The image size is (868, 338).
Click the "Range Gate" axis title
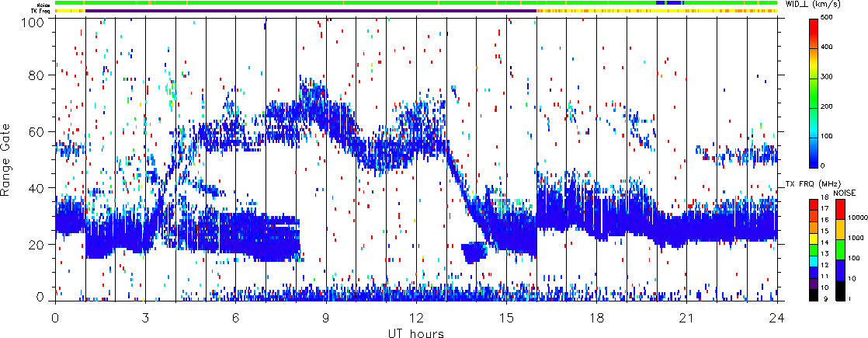(x=7, y=161)
